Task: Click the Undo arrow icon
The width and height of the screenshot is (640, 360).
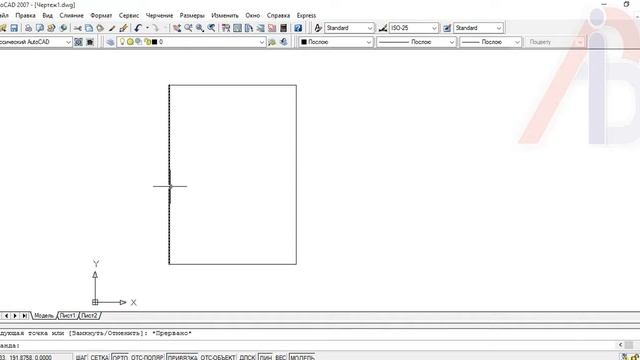Action: 138,28
